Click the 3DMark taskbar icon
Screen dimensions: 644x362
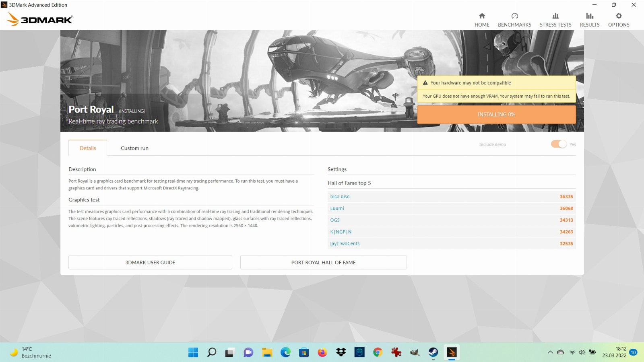point(452,352)
